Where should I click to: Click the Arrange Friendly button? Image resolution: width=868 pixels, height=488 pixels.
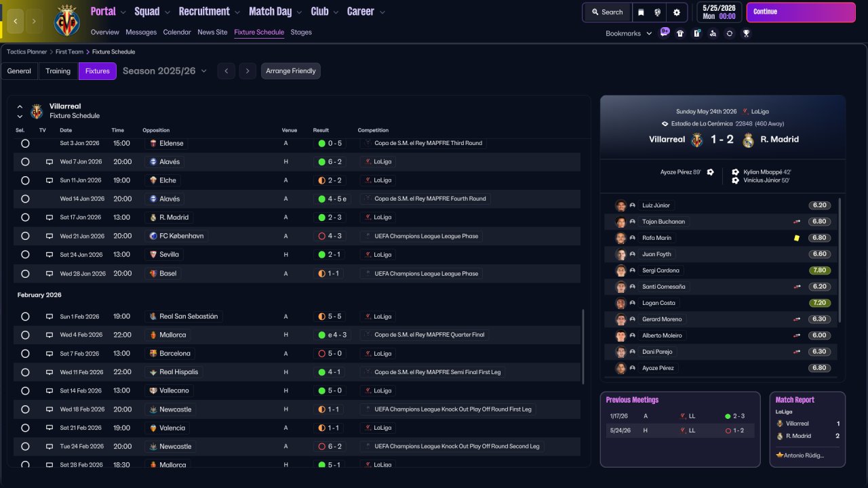(291, 71)
